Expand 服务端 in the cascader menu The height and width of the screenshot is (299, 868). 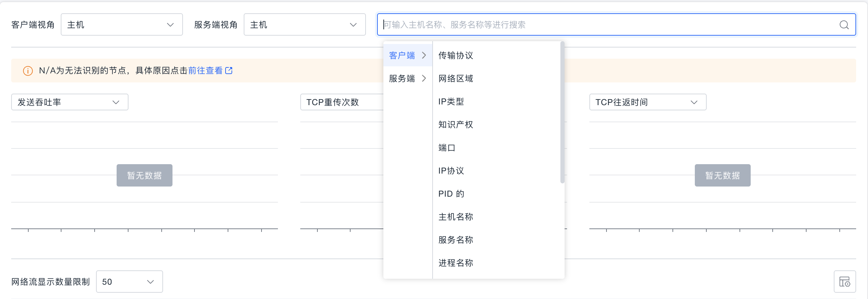pos(407,79)
